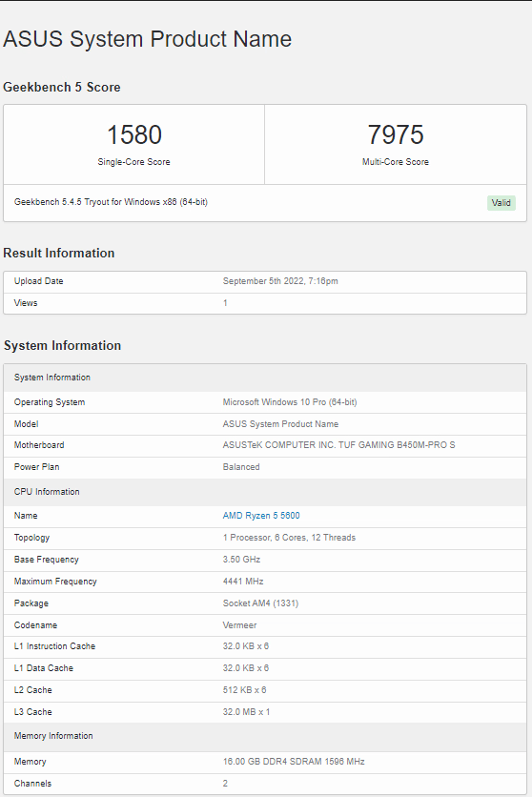Click the Memory row label
532x797 pixels.
click(x=30, y=762)
